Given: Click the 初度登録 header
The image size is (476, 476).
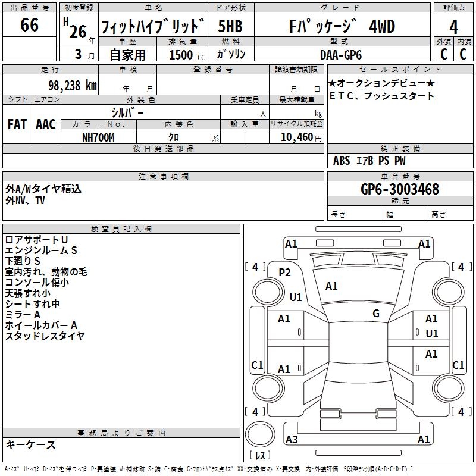Looking at the screenshot, I should 79,8.
